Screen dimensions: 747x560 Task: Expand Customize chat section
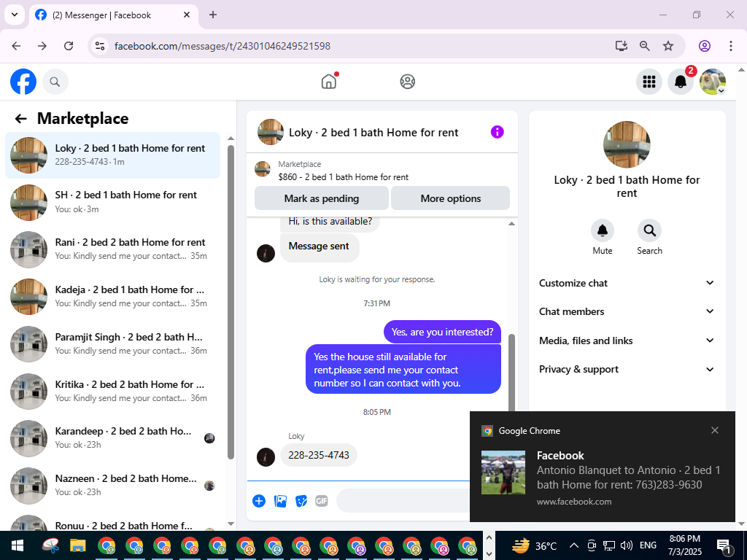pos(627,283)
